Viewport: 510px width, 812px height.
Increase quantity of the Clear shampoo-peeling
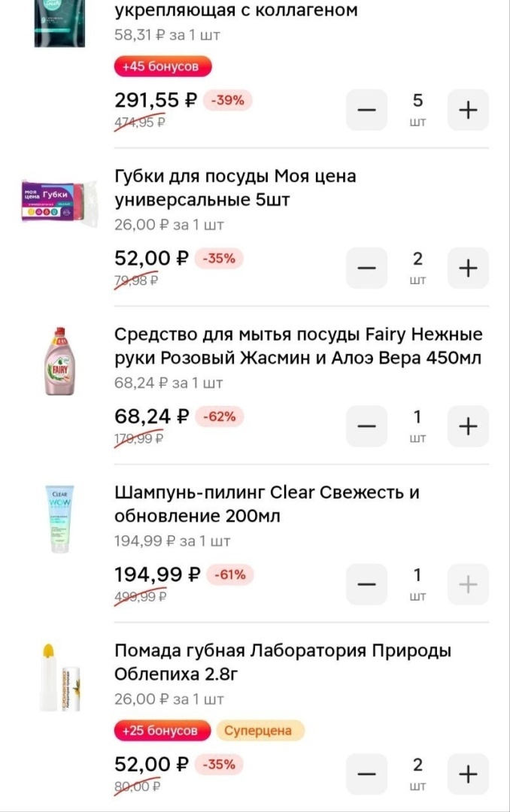click(468, 584)
